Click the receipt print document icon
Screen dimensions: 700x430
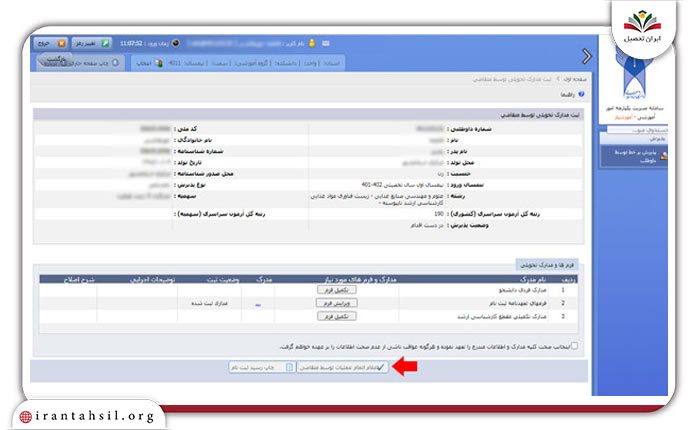click(289, 367)
